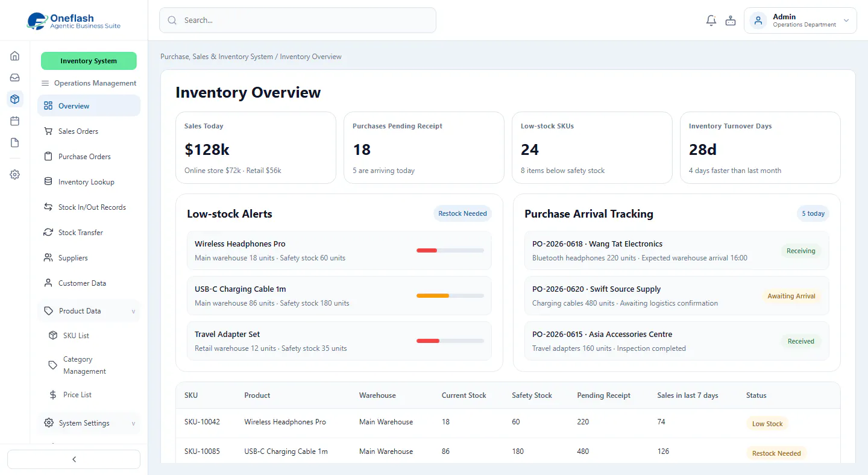Image resolution: width=868 pixels, height=475 pixels.
Task: Click the home icon in left rail
Action: (15, 56)
